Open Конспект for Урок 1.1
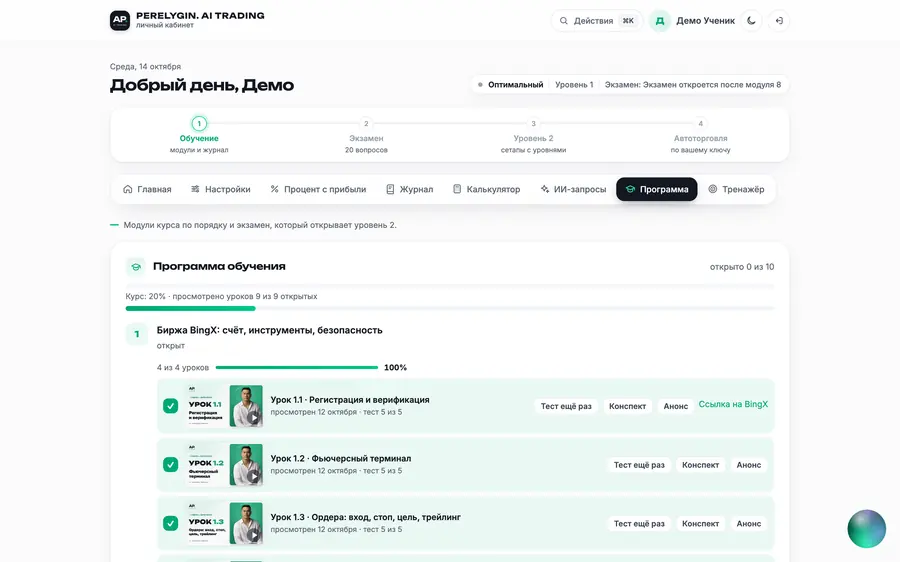The image size is (900, 562). pos(627,406)
